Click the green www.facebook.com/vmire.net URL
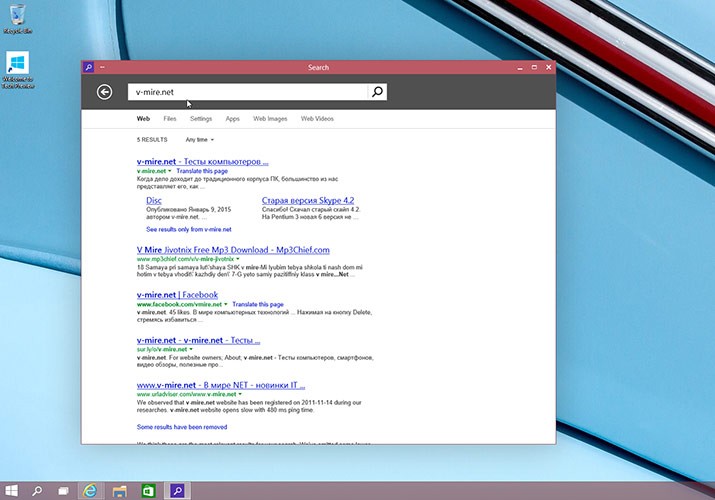This screenshot has height=500, width=715. 179,304
